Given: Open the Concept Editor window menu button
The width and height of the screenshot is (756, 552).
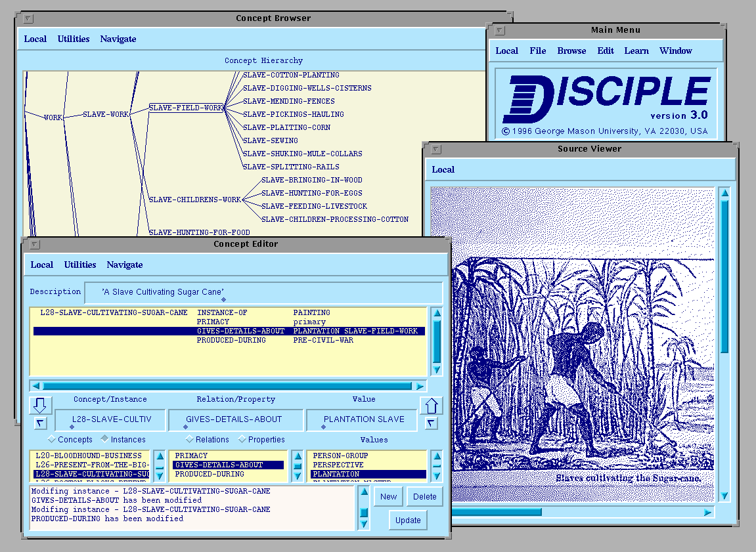Looking at the screenshot, I should (x=35, y=244).
